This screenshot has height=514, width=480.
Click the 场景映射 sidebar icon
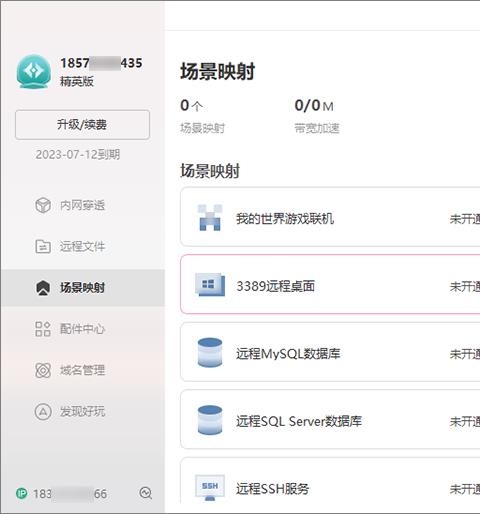(x=43, y=288)
